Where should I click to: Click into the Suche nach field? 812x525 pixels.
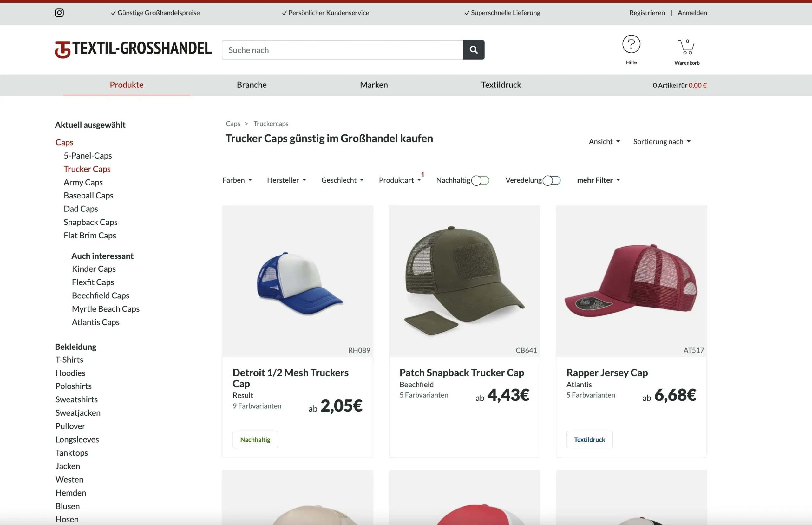[x=342, y=50]
